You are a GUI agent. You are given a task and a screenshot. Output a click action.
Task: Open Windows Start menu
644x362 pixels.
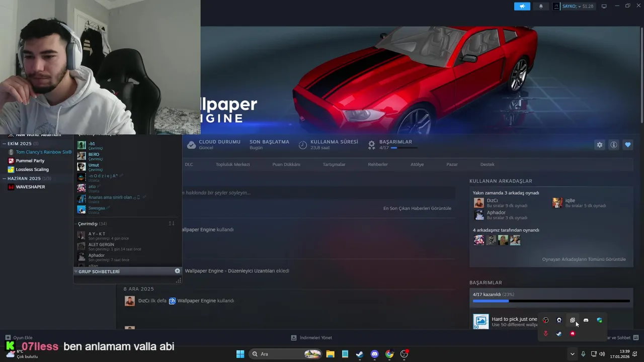coord(240,354)
